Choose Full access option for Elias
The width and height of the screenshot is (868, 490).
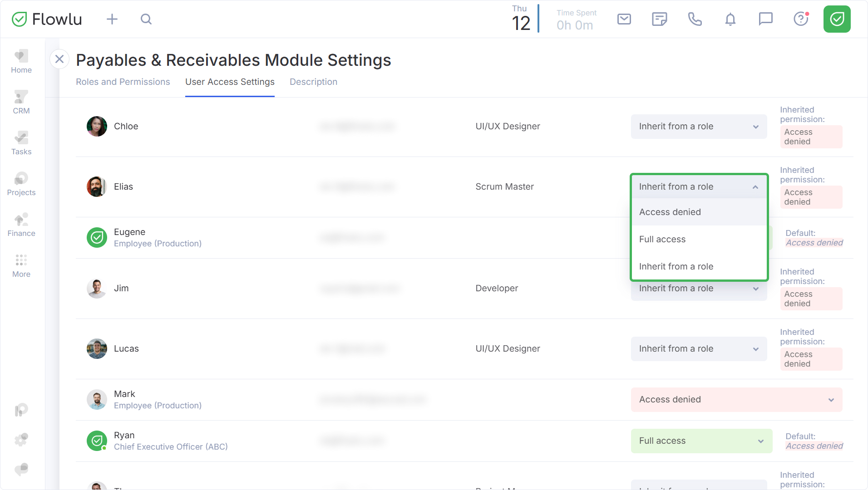click(x=662, y=240)
